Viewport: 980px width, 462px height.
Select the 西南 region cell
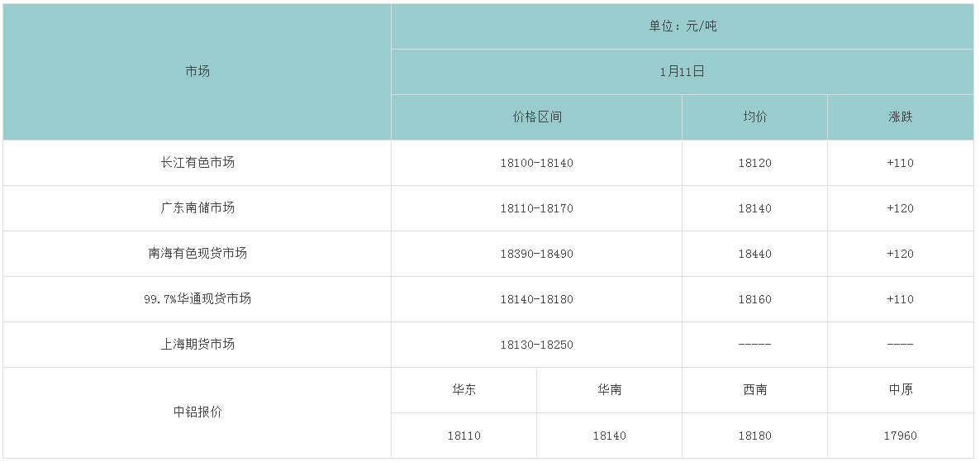(x=754, y=390)
